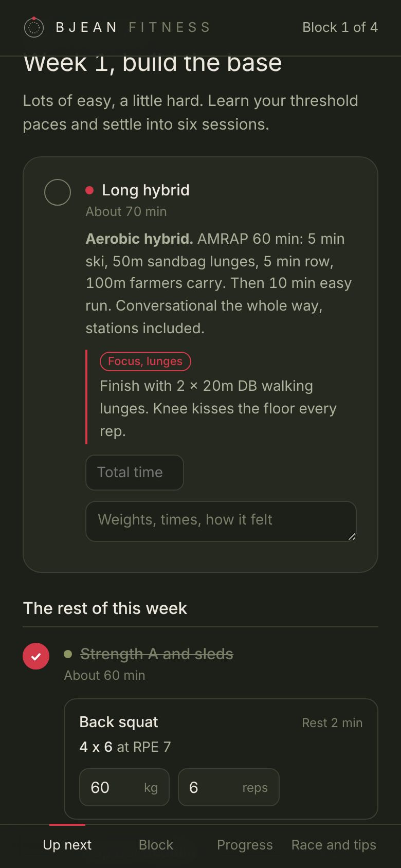The image size is (401, 868).
Task: Uncheck the completed Strength A and sleds session
Action: (36, 656)
